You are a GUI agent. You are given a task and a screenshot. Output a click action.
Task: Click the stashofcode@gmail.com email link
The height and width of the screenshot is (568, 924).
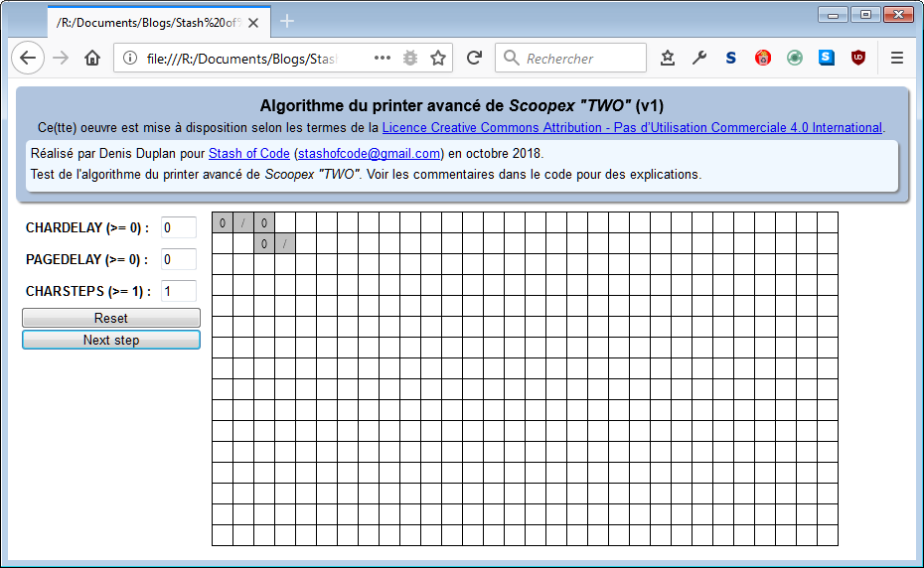[x=369, y=154]
